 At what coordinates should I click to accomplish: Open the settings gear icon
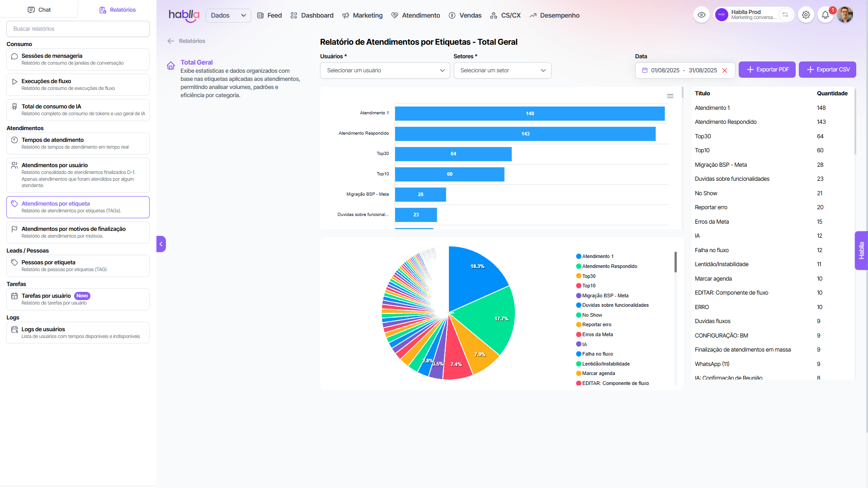pos(806,15)
